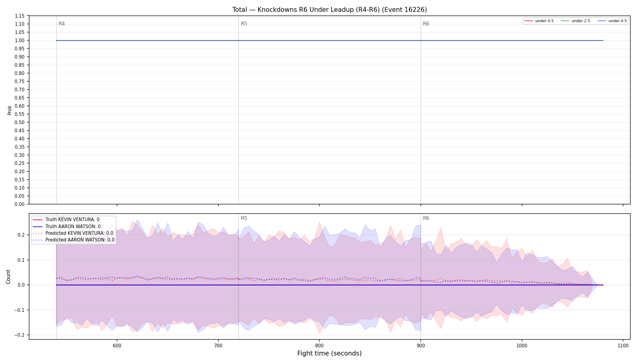Click the R5 label in the bottom plot
The height and width of the screenshot is (364, 637).
click(244, 218)
